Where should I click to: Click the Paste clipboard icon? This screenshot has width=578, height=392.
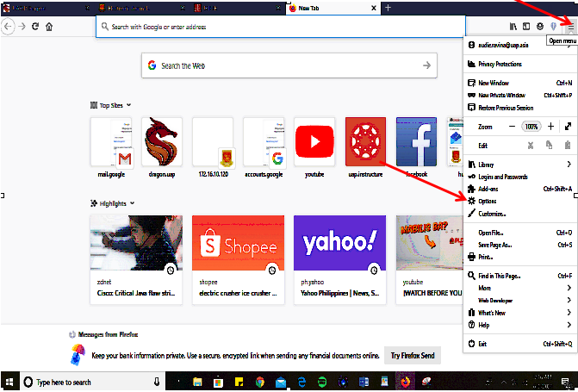[x=568, y=146]
